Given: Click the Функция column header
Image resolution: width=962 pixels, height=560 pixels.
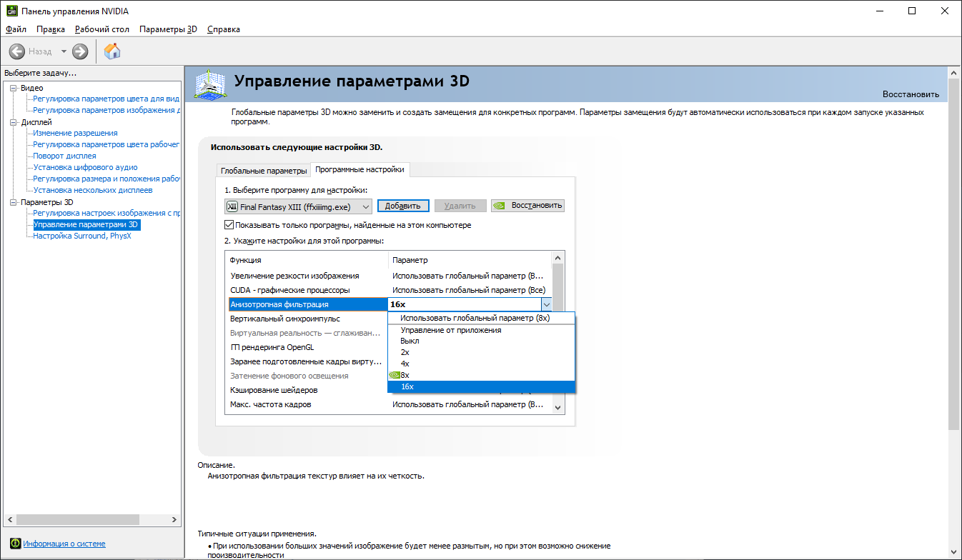Looking at the screenshot, I should (307, 260).
